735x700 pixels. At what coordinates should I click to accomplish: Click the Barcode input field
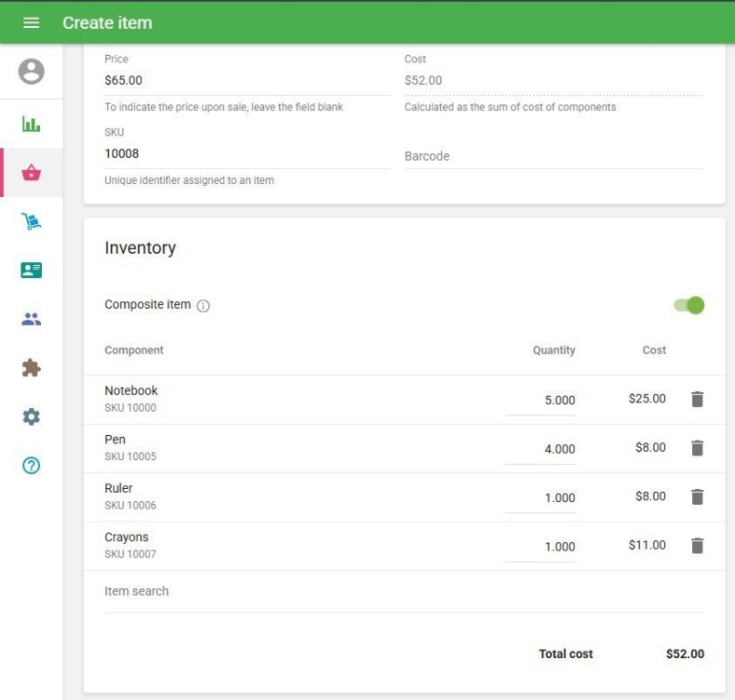[553, 156]
